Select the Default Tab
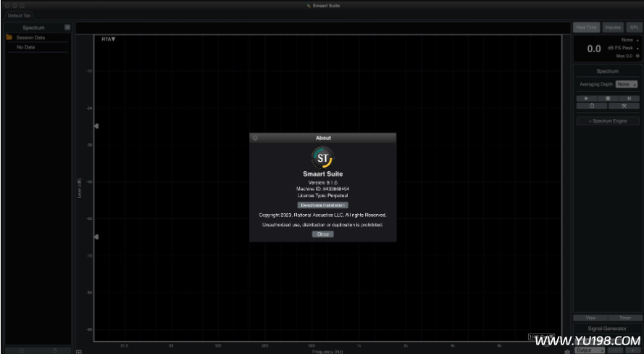The image size is (644, 354). (20, 16)
